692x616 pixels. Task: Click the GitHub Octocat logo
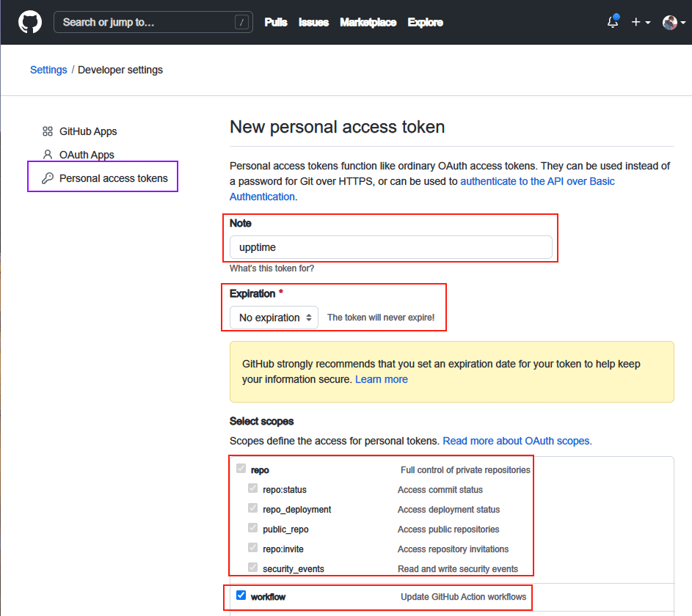(x=30, y=22)
